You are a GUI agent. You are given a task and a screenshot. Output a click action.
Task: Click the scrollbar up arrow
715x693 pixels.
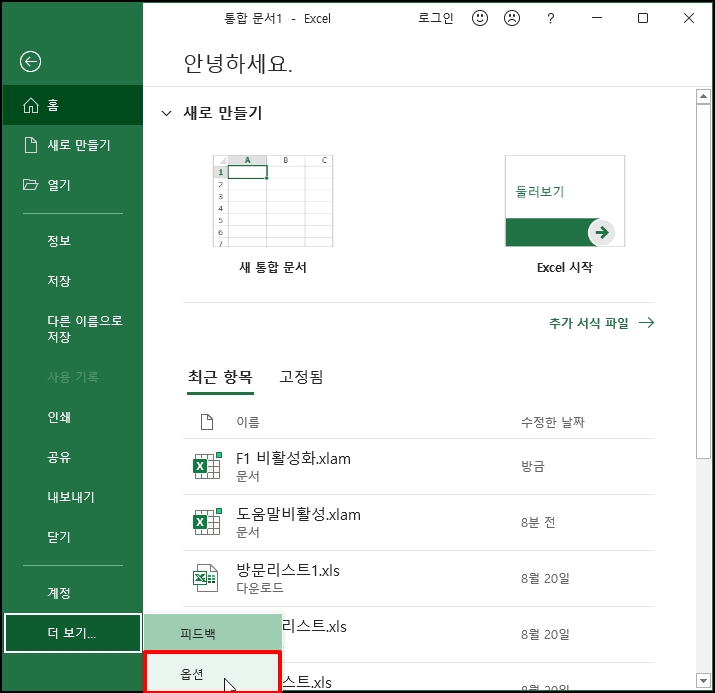point(703,96)
